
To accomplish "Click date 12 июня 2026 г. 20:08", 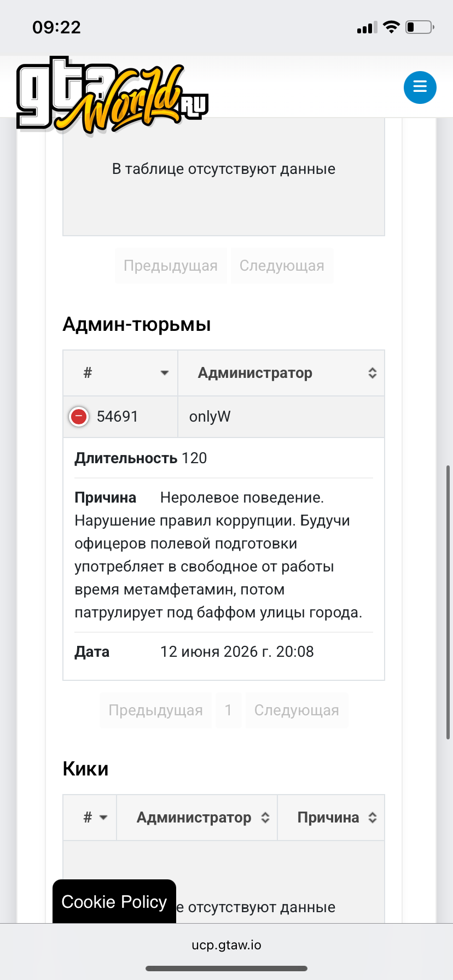I will pyautogui.click(x=237, y=652).
